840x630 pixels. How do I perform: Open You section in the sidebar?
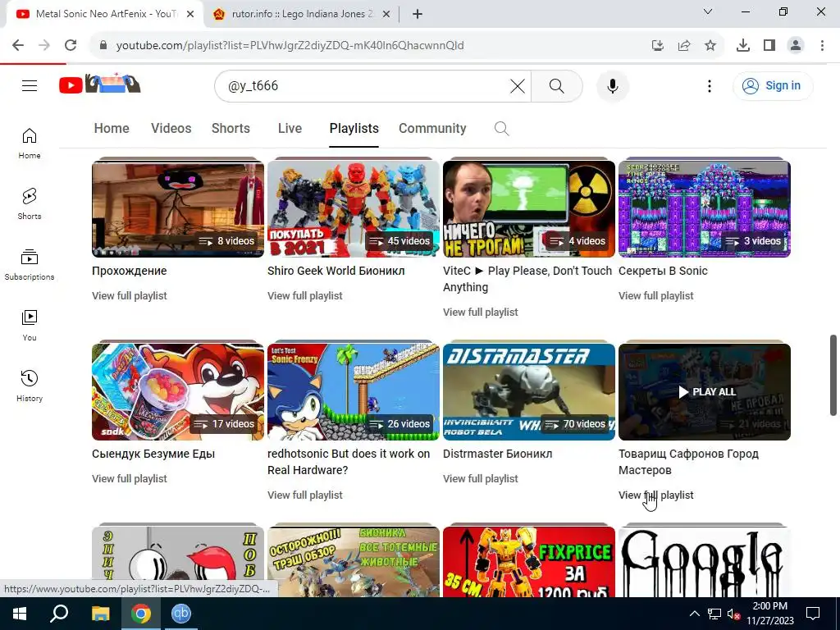click(x=30, y=325)
